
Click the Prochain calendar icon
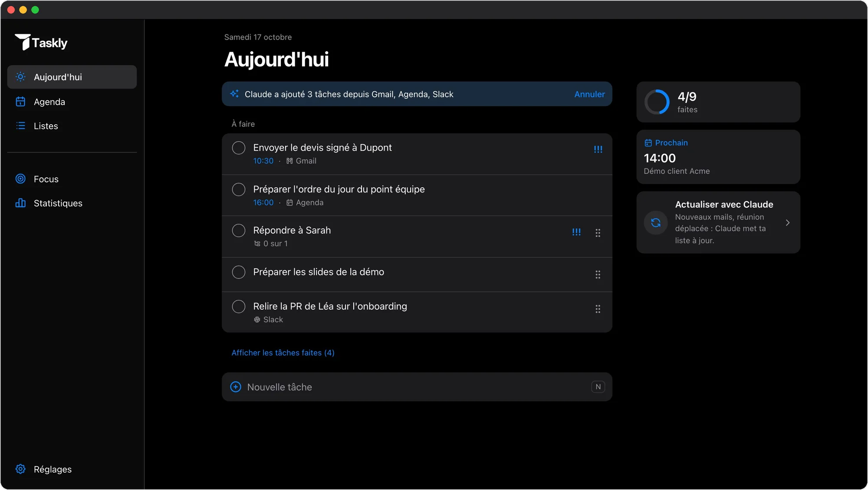[648, 143]
